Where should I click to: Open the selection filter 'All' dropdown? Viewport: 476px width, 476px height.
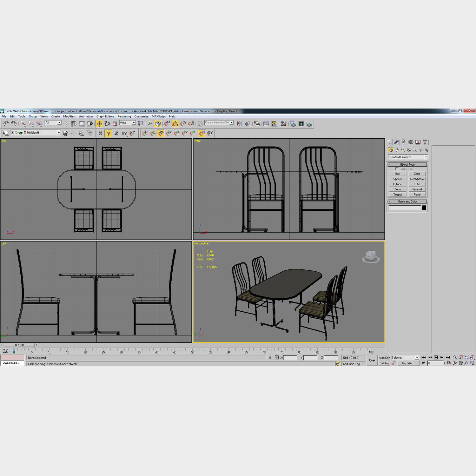pos(53,123)
